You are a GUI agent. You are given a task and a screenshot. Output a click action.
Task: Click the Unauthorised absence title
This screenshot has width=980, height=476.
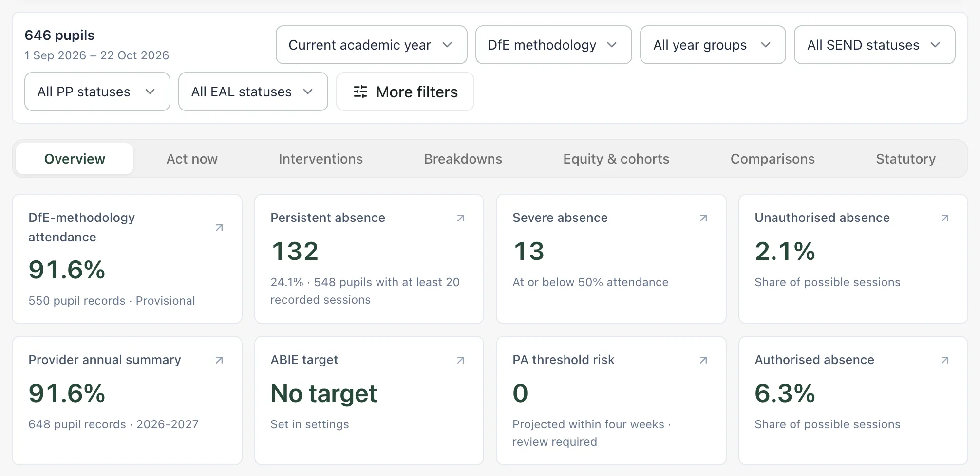click(x=822, y=218)
